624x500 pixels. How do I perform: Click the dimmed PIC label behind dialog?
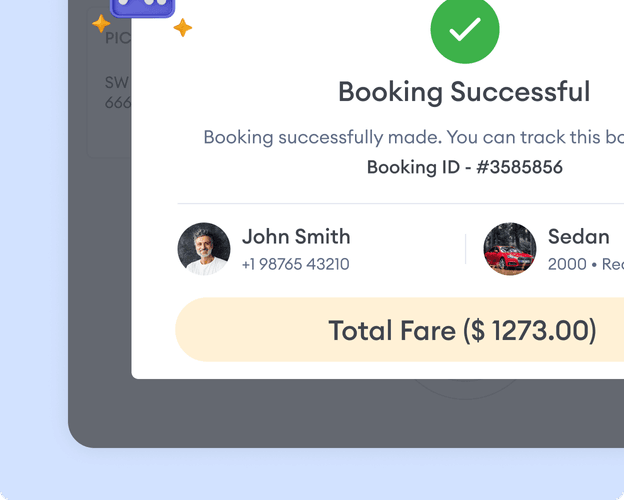tap(118, 38)
